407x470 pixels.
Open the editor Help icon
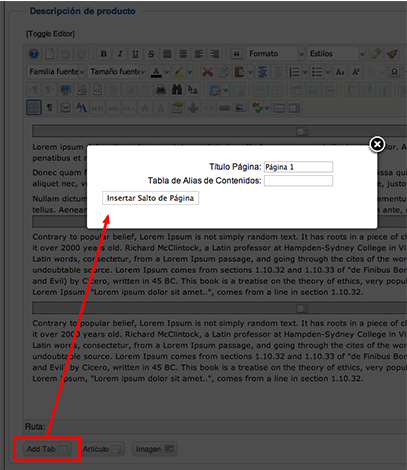coord(34,54)
